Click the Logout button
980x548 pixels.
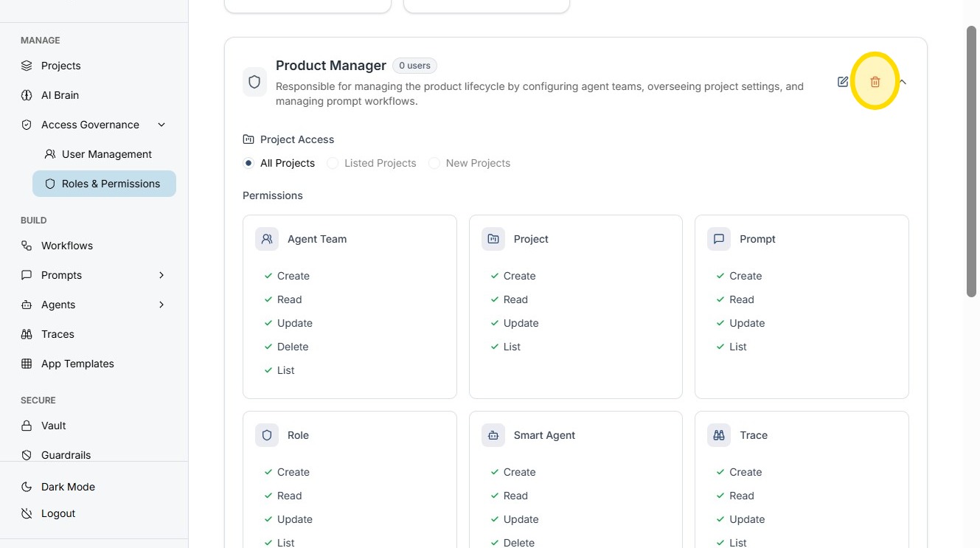pos(58,513)
